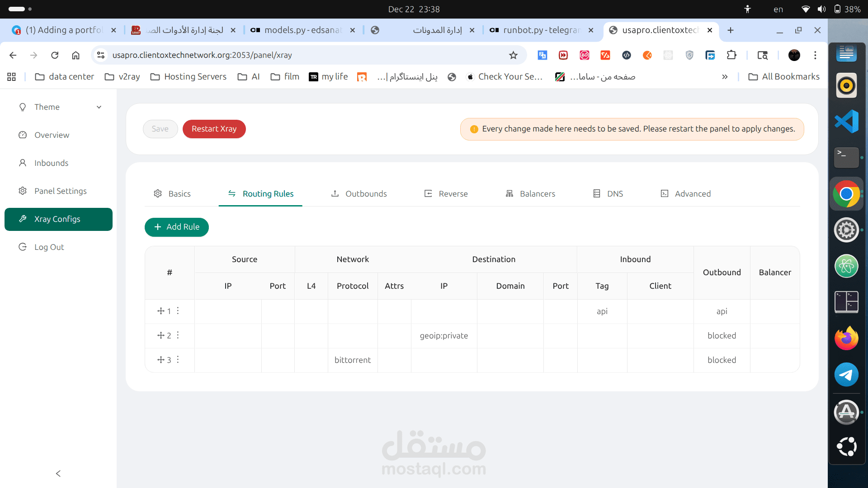This screenshot has width=868, height=488.
Task: Open the three-dot menu for rule 2
Action: (x=178, y=335)
